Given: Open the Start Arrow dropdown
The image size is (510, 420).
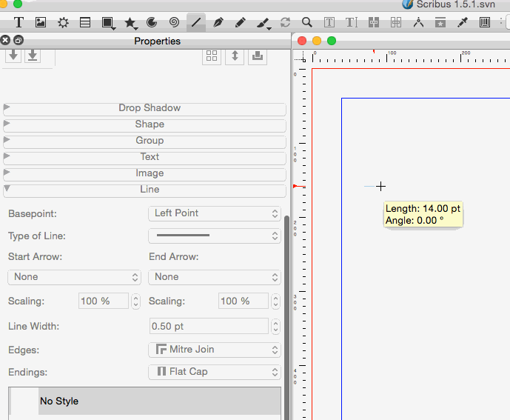Looking at the screenshot, I should pyautogui.click(x=73, y=277).
